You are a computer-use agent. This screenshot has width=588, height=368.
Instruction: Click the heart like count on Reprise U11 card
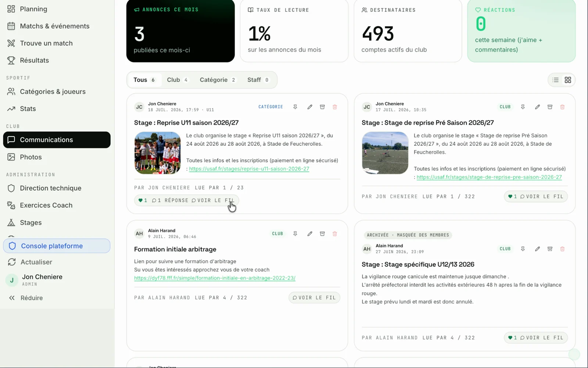(x=143, y=201)
